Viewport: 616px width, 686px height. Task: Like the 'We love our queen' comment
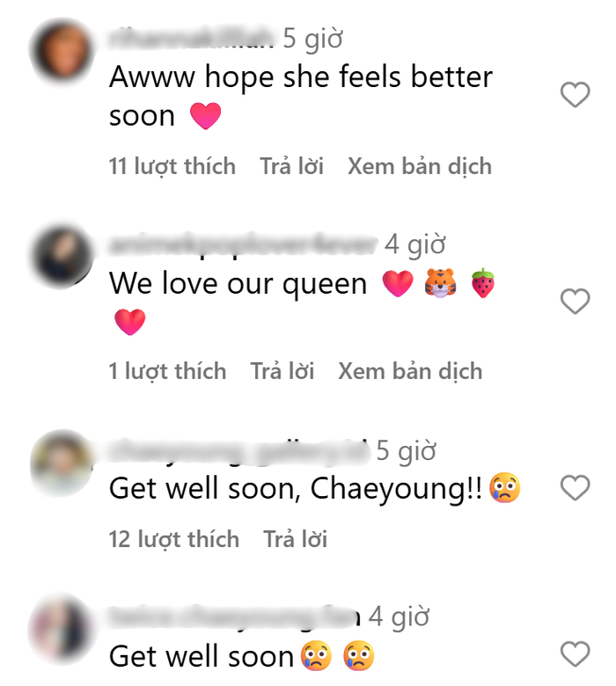coord(575,301)
